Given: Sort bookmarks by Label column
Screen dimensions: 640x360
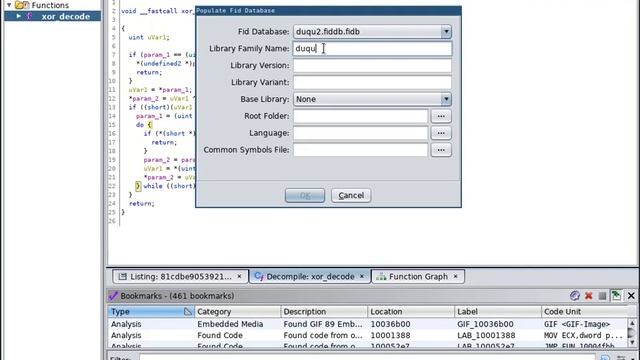Looking at the screenshot, I should [498, 312].
